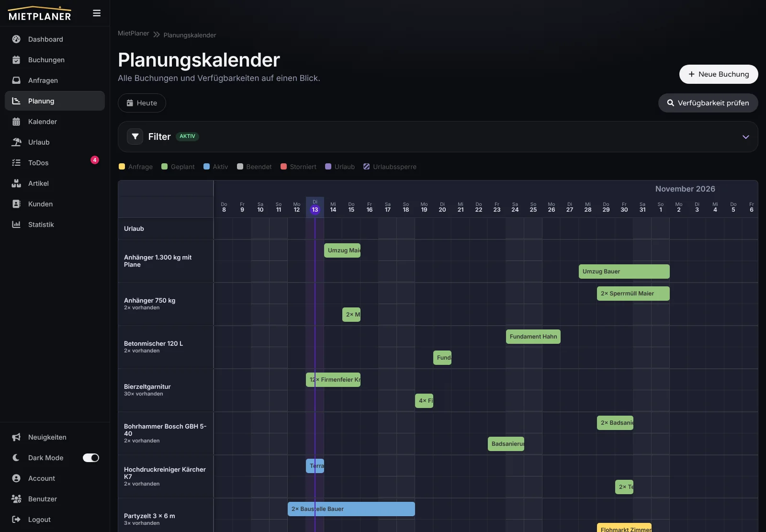The height and width of the screenshot is (532, 766).
Task: Click the Statistik bar chart icon
Action: (x=16, y=225)
